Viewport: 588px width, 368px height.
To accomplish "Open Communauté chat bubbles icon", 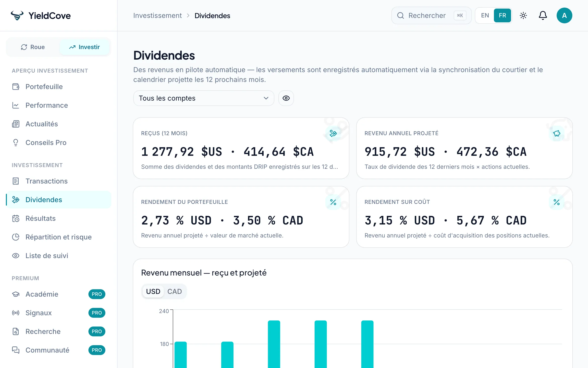I will (x=16, y=350).
